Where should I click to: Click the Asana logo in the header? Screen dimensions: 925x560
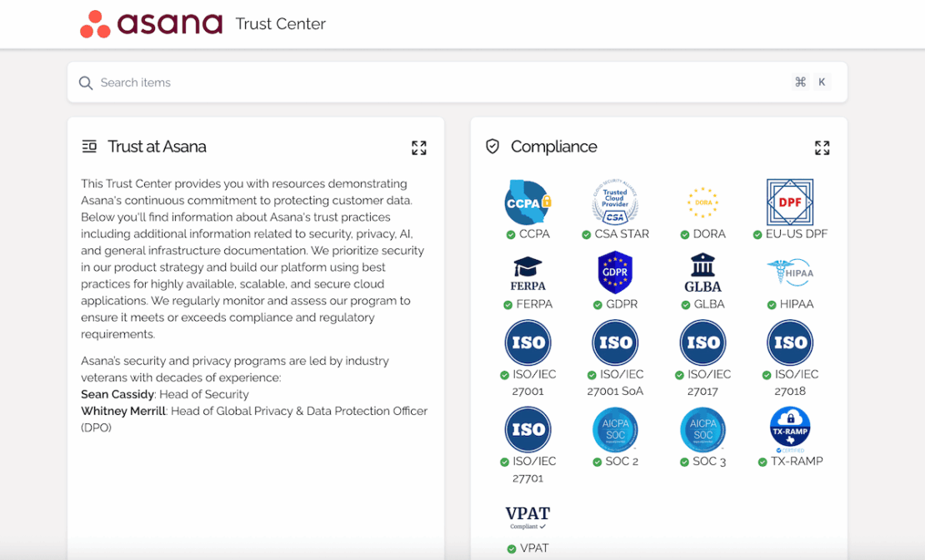coord(151,23)
